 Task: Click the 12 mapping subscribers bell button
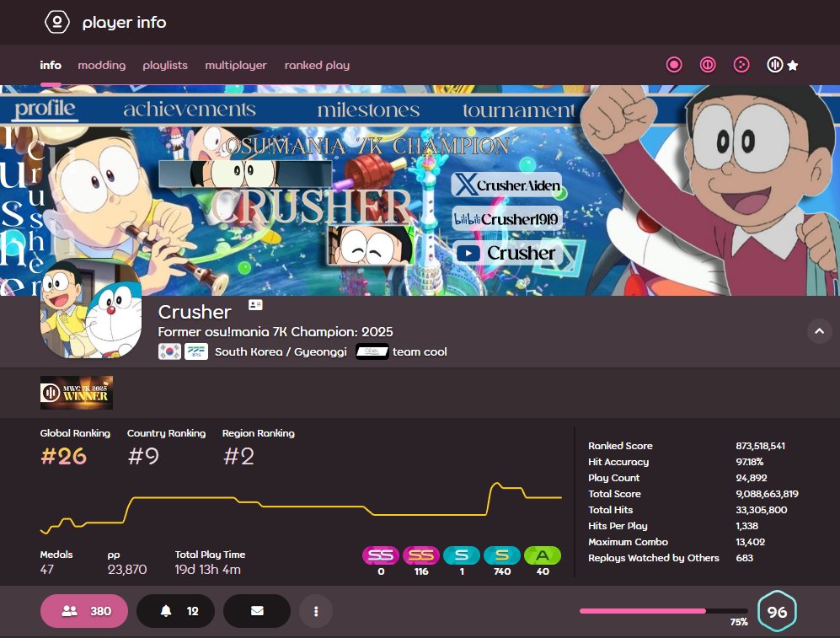point(176,611)
